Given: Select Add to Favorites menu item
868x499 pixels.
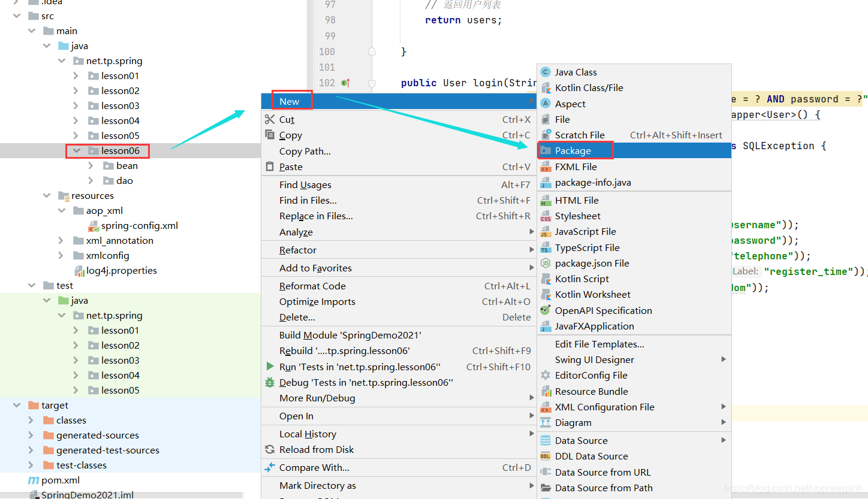Looking at the screenshot, I should pyautogui.click(x=399, y=268).
